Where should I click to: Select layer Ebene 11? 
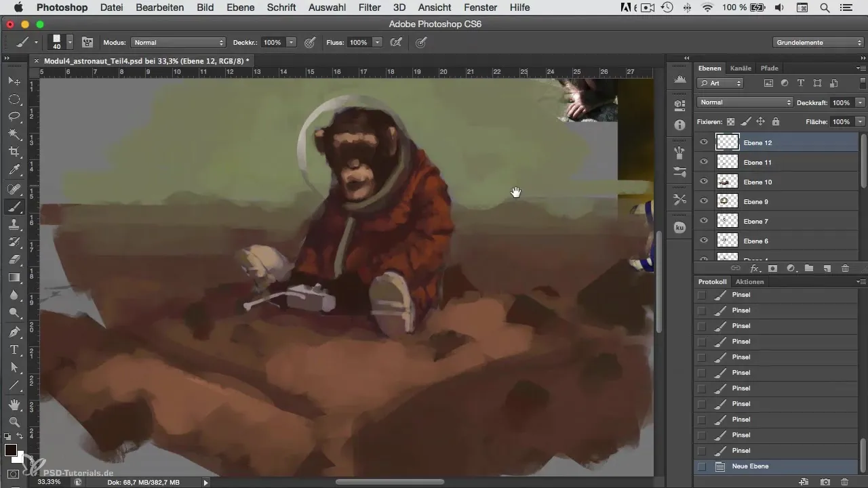click(x=776, y=162)
